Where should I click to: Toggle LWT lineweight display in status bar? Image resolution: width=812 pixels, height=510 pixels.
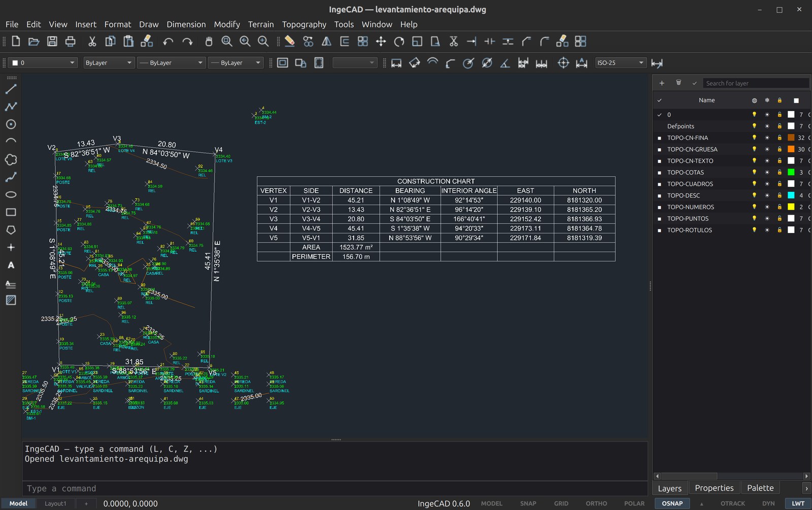point(798,503)
